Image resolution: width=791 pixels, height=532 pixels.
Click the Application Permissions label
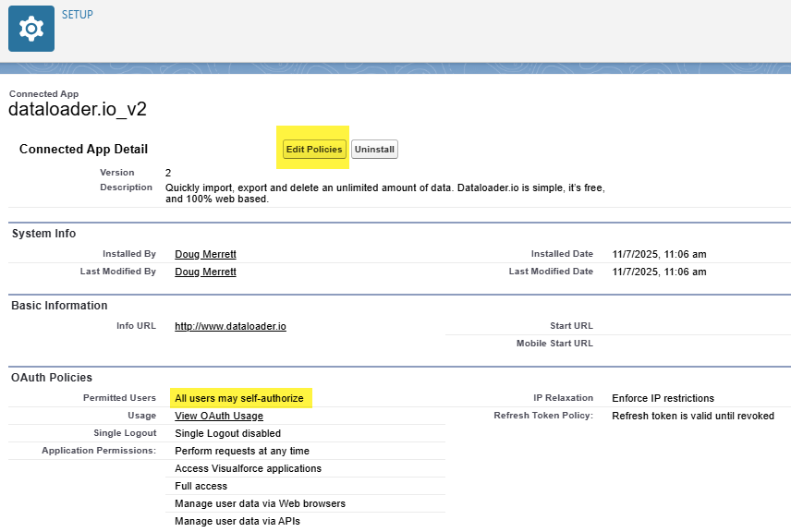click(x=99, y=451)
